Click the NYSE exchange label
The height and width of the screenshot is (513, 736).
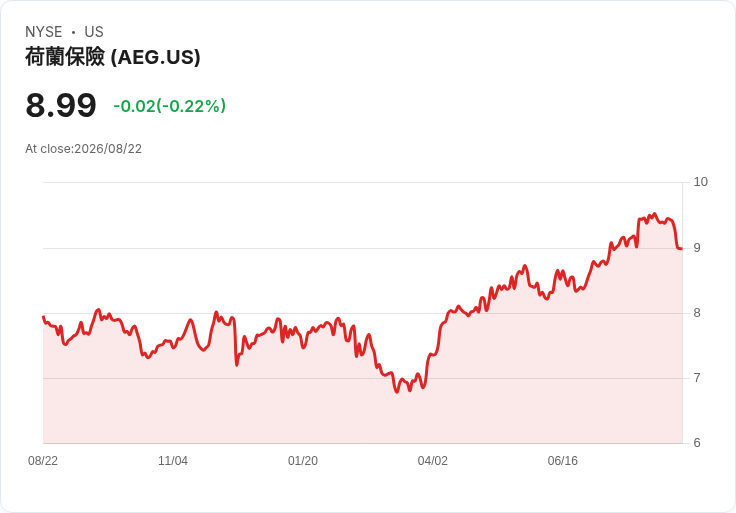pos(44,32)
